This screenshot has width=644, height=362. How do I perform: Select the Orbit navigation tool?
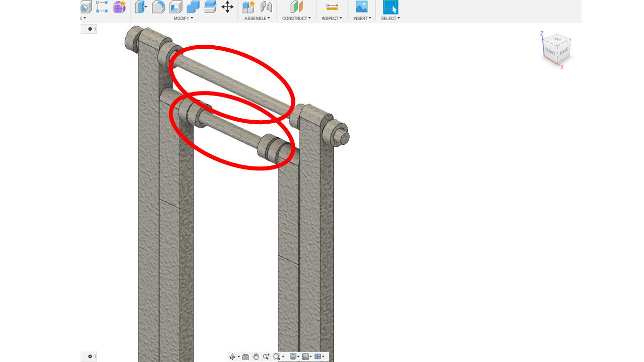coord(232,356)
